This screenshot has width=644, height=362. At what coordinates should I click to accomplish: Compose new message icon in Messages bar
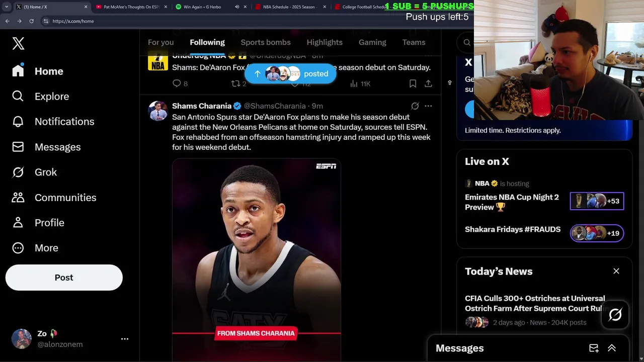point(594,348)
